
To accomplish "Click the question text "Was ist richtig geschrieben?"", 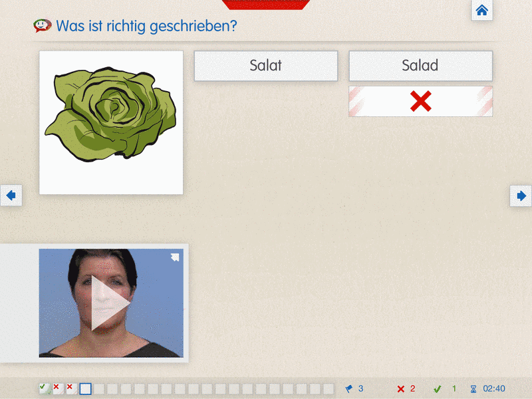I will point(146,27).
